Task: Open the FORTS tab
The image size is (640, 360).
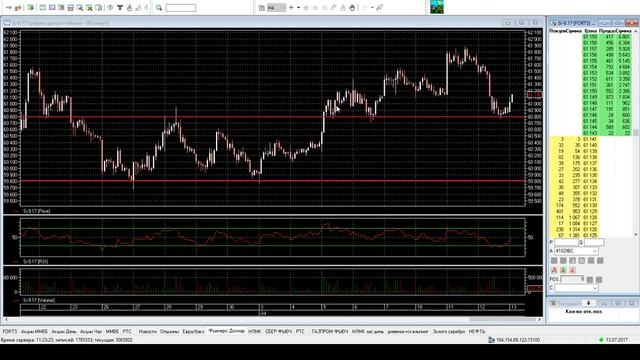Action: click(x=10, y=331)
